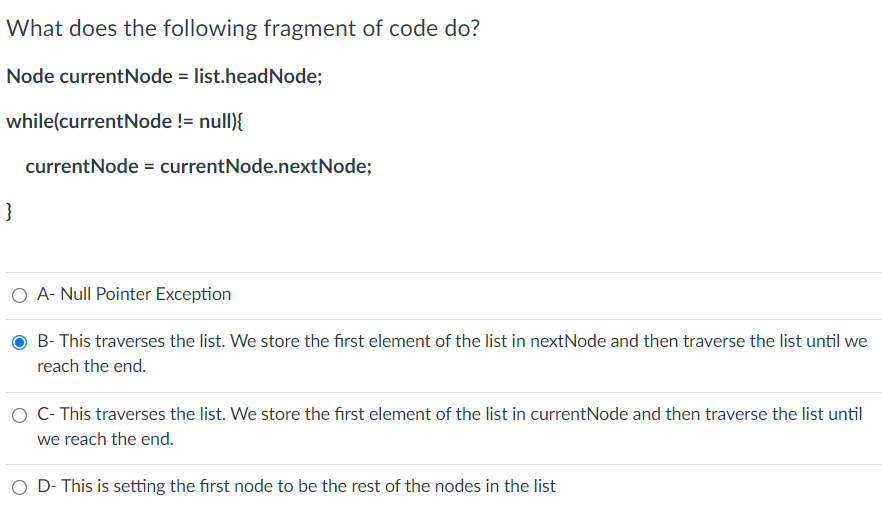Viewport: 882px width, 514px height.
Task: Click the selected radio button for answer B
Action: point(19,342)
